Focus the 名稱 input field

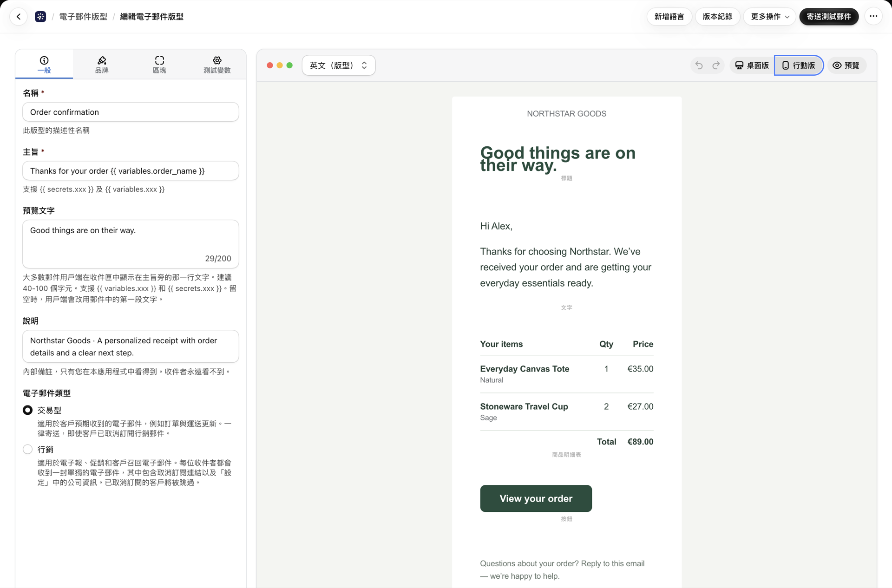click(131, 112)
